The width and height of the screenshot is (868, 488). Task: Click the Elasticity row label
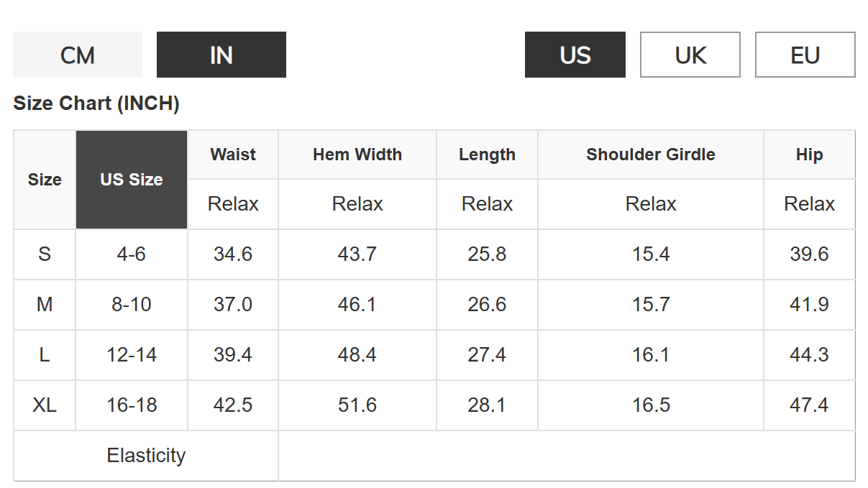(146, 456)
